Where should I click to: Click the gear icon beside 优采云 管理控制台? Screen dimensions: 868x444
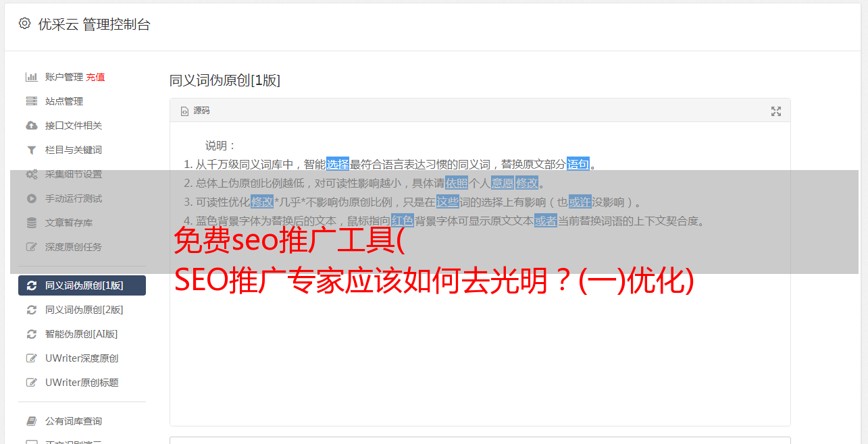(25, 24)
